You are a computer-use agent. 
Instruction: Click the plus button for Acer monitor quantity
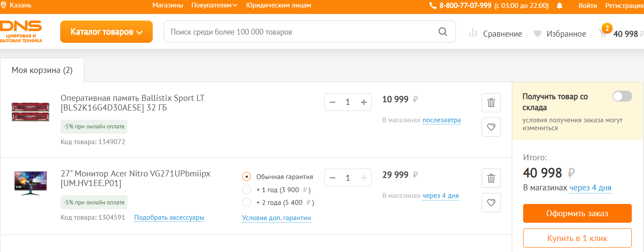pyautogui.click(x=364, y=178)
